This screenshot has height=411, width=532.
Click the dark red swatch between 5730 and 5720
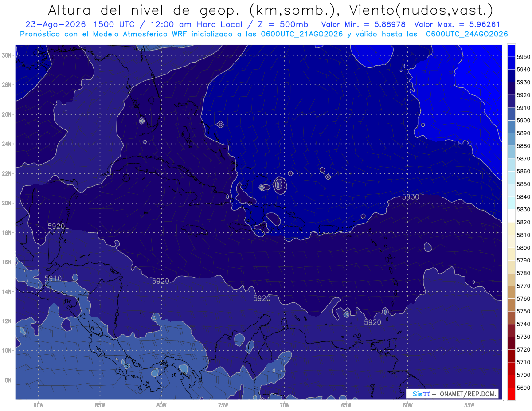[511, 343]
